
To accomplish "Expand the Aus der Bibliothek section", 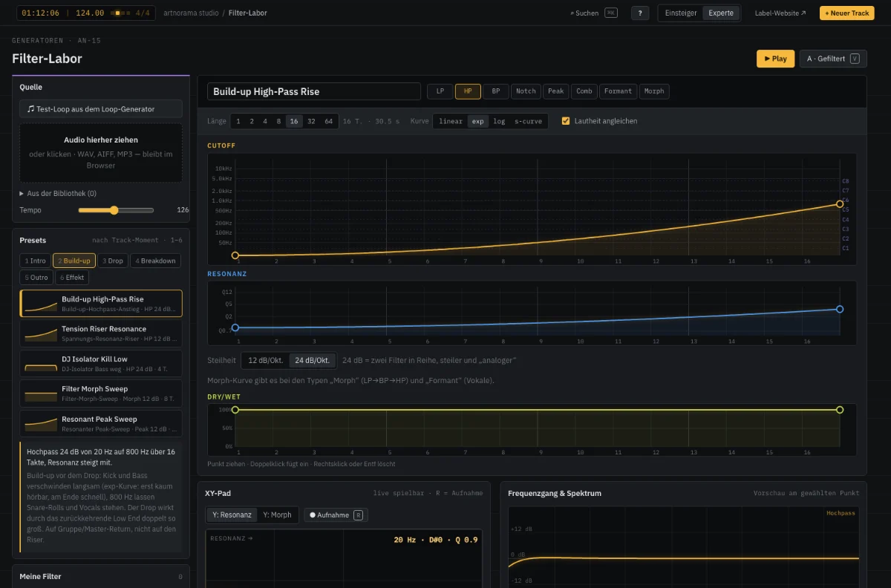I will [58, 193].
